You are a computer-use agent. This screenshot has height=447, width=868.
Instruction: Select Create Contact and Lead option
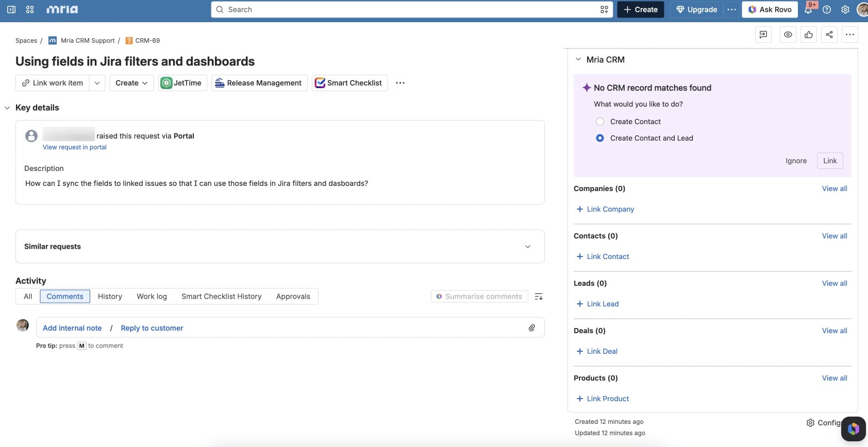point(600,138)
